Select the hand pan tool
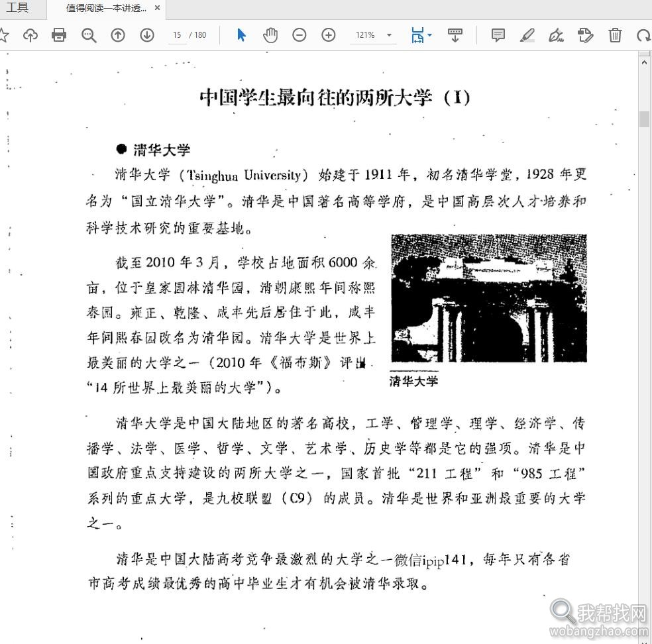Screen dimensions: 652x644 pyautogui.click(x=270, y=35)
